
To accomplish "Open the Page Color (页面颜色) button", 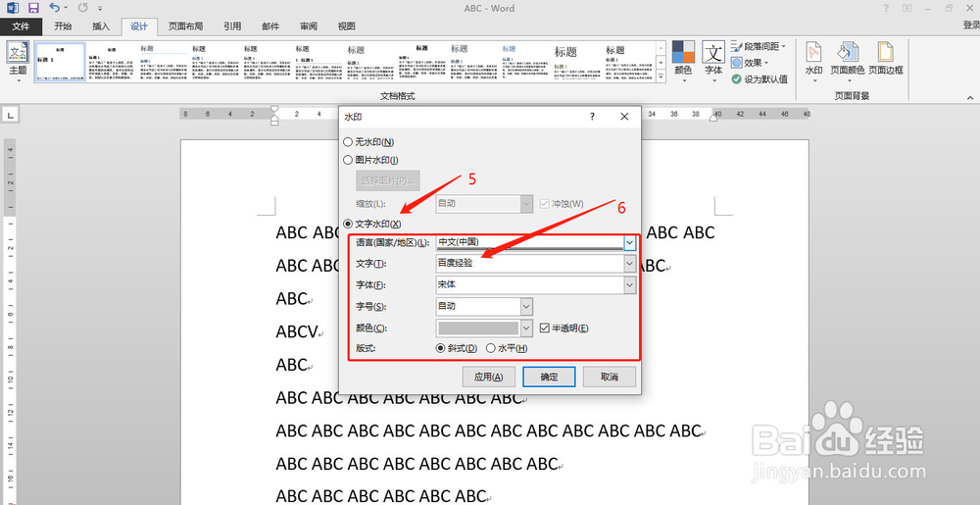I will coord(848,63).
